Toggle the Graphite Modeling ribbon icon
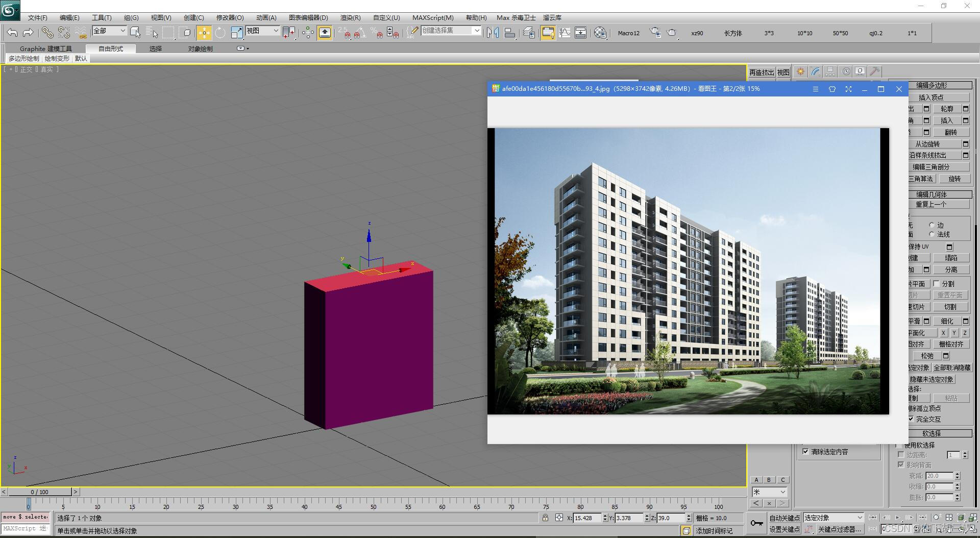This screenshot has height=538, width=980. pyautogui.click(x=548, y=33)
